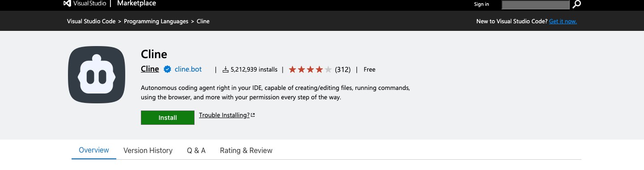Click the external link icon beside Trouble Installing

pos(253,115)
